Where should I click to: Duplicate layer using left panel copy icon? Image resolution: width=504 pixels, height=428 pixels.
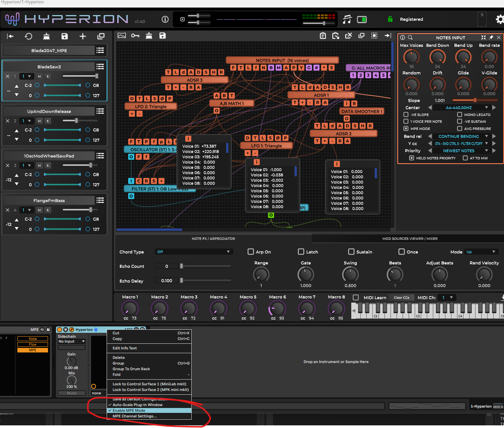pyautogui.click(x=101, y=36)
